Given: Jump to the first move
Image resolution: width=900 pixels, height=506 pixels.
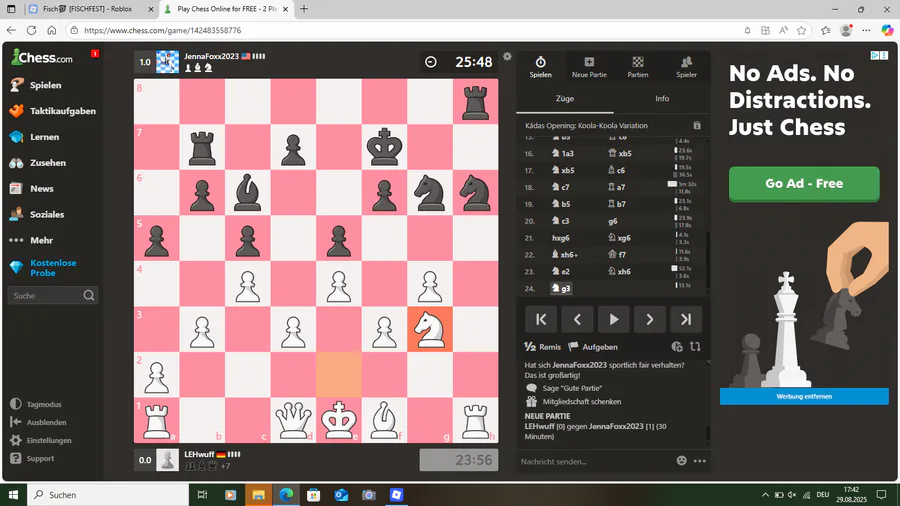Looking at the screenshot, I should tap(541, 320).
